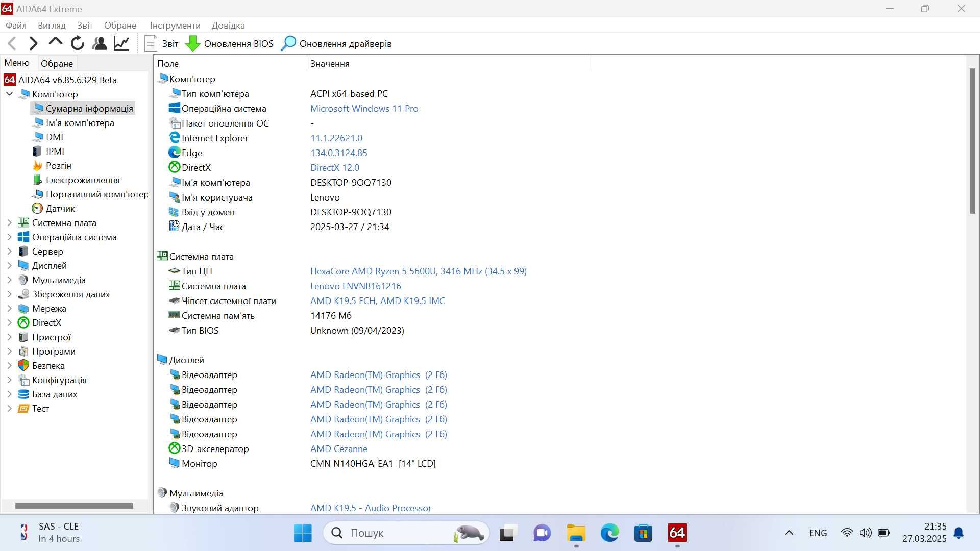Open AMD Cezanne 3D accelerator link
980x551 pixels.
pyautogui.click(x=339, y=448)
